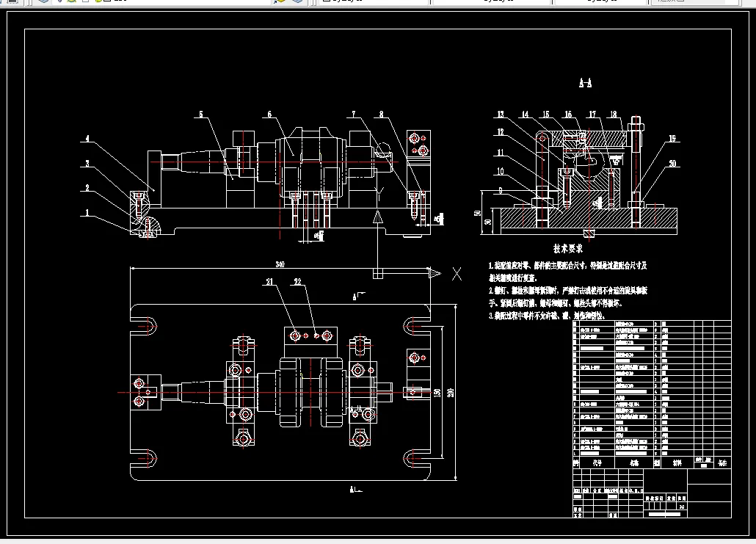
Task: Select the number 20 leader label
Action: coord(672,163)
